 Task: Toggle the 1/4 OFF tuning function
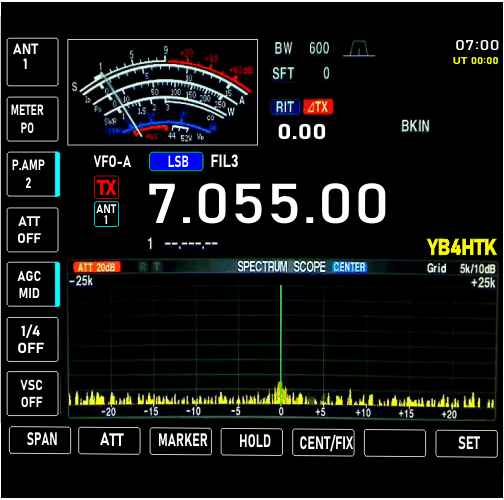[x=33, y=339]
